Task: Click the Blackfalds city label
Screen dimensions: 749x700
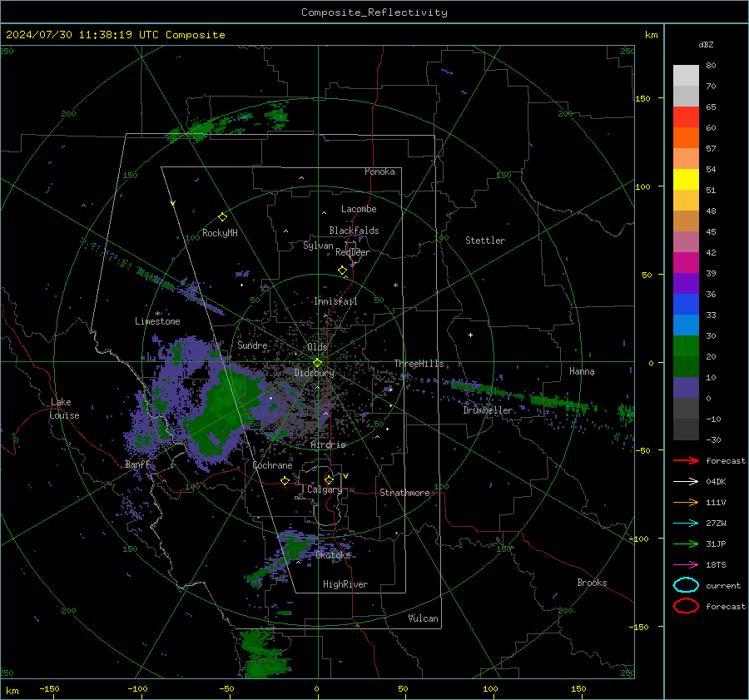Action: 354,231
